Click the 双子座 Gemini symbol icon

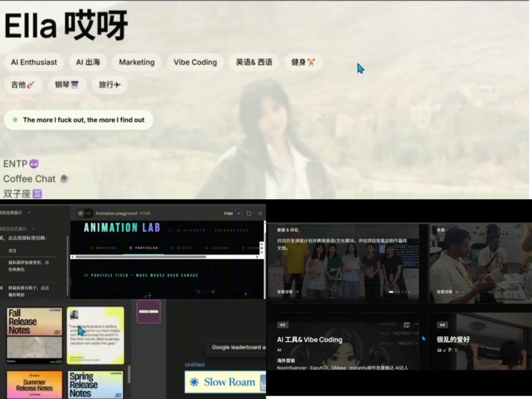[37, 194]
